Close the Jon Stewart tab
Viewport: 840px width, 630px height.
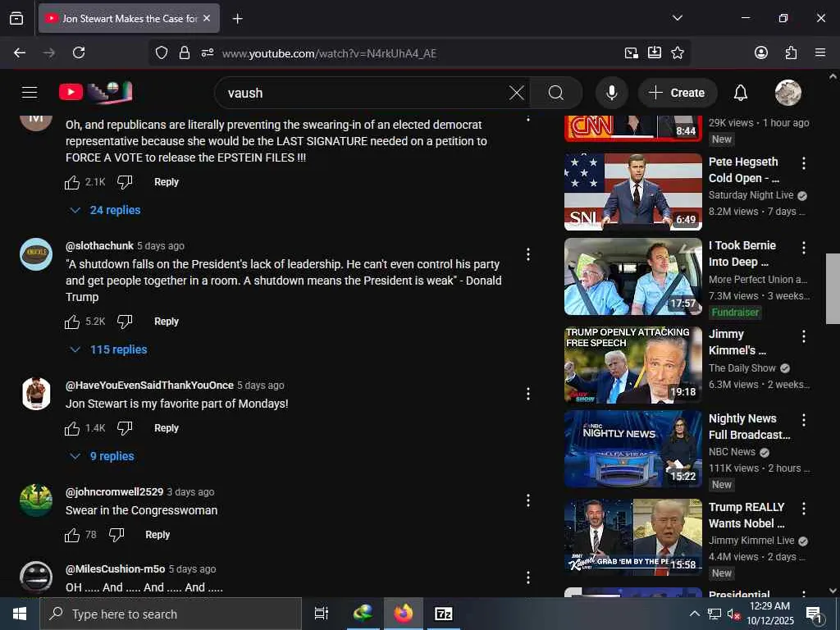coord(207,18)
